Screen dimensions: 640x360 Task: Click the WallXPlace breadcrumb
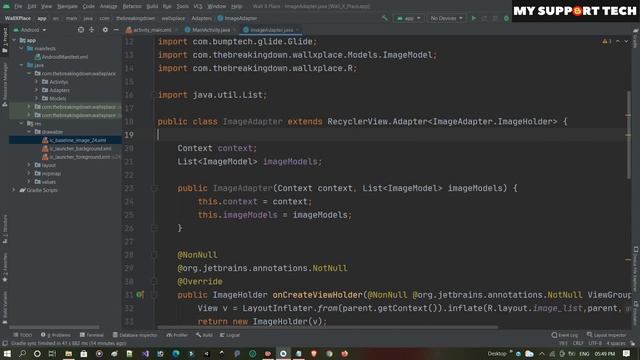[x=18, y=18]
